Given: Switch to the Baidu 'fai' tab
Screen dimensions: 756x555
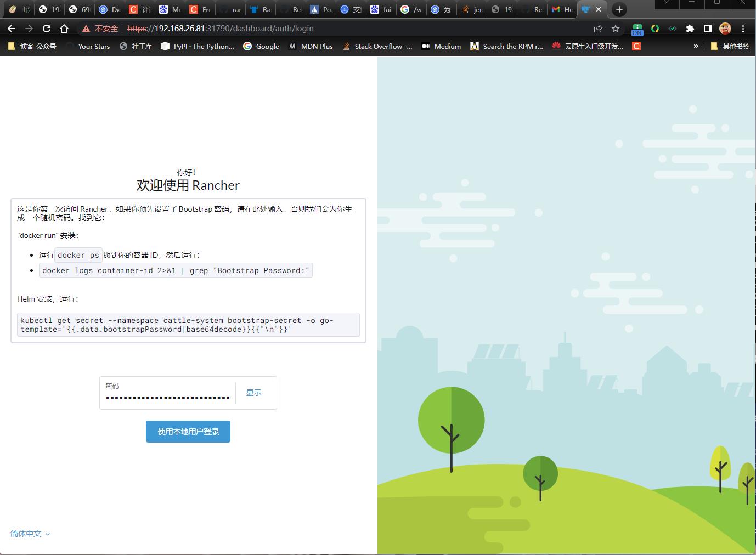Looking at the screenshot, I should click(x=381, y=9).
